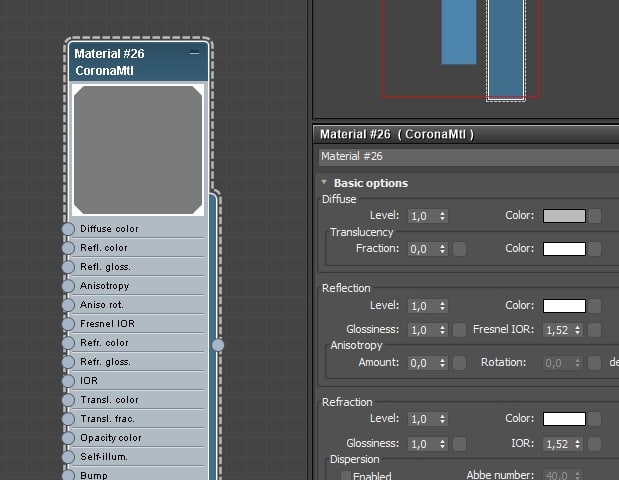The width and height of the screenshot is (619, 480).
Task: Adjust the Reflection Glossiness spinner arrows
Action: pyautogui.click(x=443, y=330)
